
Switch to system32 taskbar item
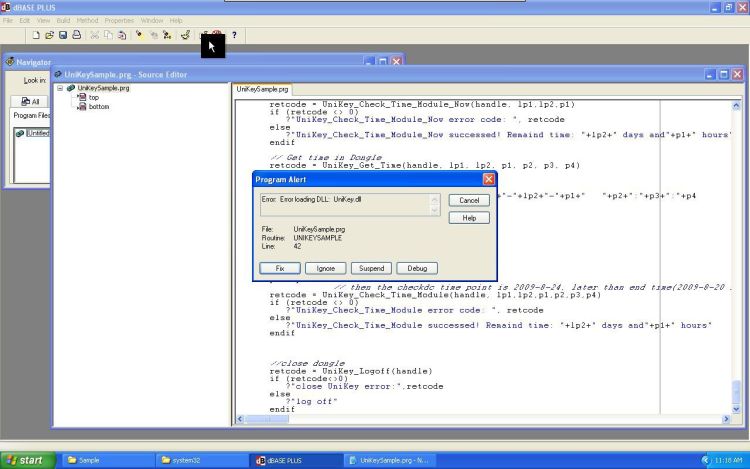click(x=201, y=460)
